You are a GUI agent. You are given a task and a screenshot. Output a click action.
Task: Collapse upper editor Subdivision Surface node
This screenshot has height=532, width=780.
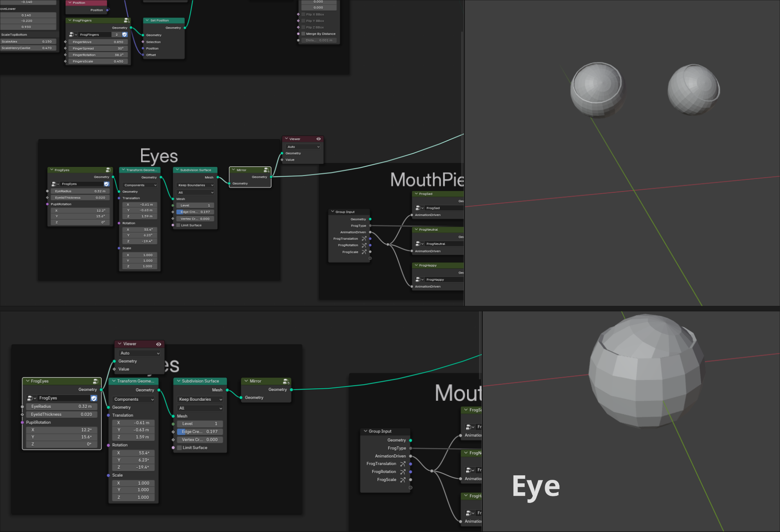click(177, 170)
